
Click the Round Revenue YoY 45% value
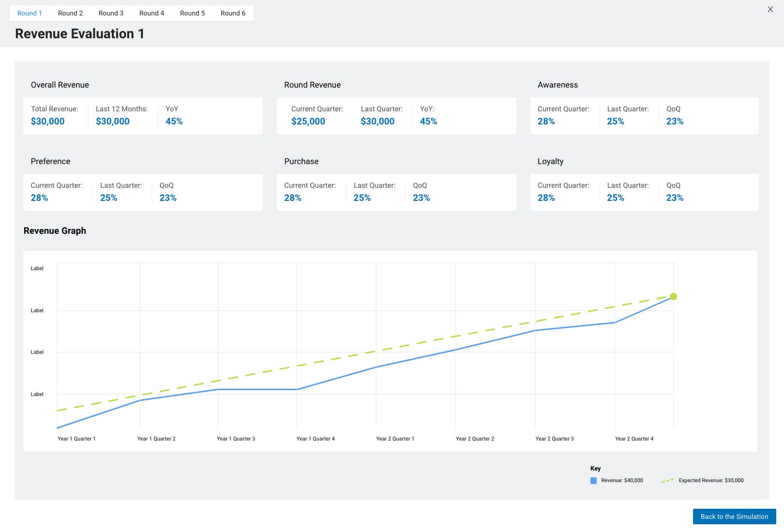pos(428,121)
